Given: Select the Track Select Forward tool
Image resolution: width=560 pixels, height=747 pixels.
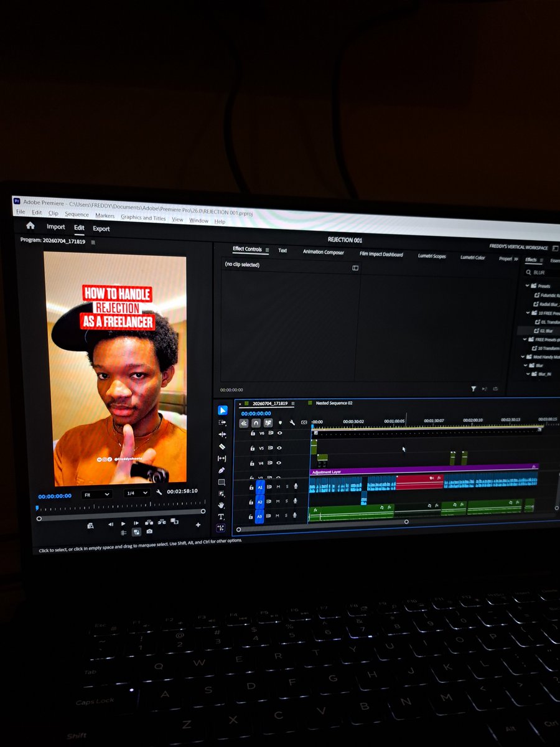Looking at the screenshot, I should [x=222, y=422].
